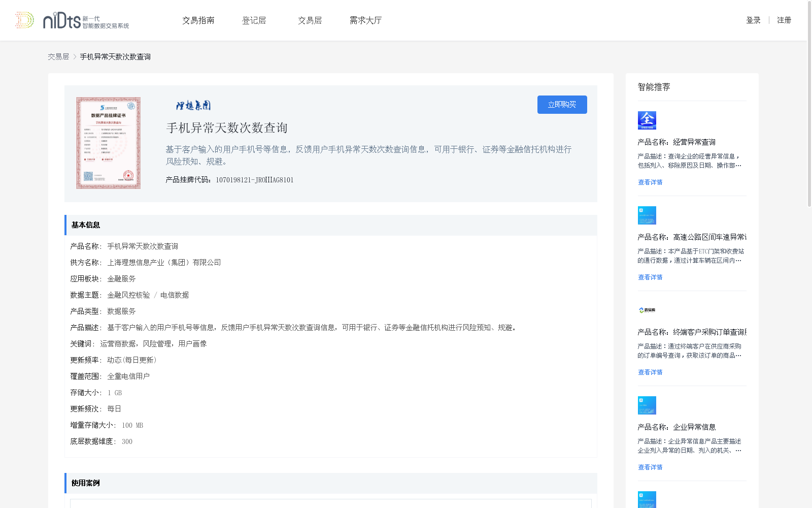Click the 关键词 value 运营商数据，风险管理，用户画像
This screenshot has width=812, height=508.
tap(153, 344)
